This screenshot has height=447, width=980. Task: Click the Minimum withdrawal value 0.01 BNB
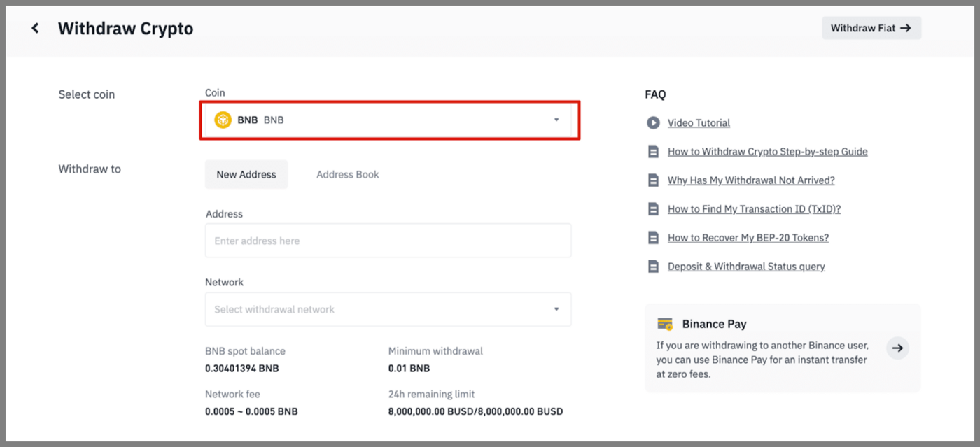pos(409,369)
